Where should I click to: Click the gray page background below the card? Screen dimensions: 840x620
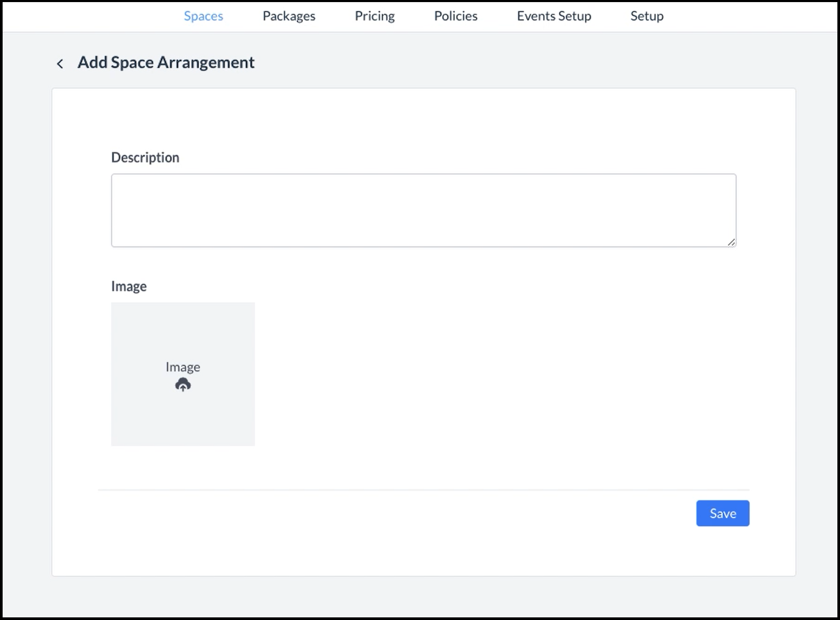click(x=419, y=598)
